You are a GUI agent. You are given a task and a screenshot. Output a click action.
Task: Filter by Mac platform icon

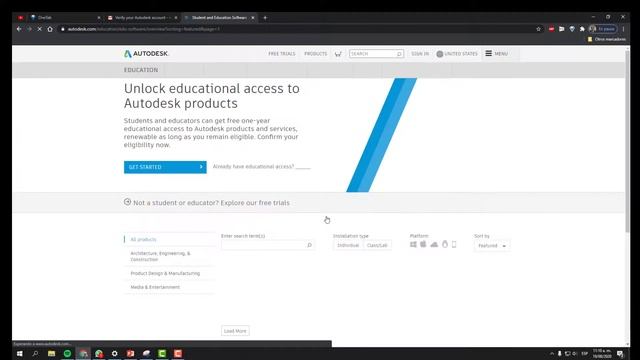coord(423,244)
